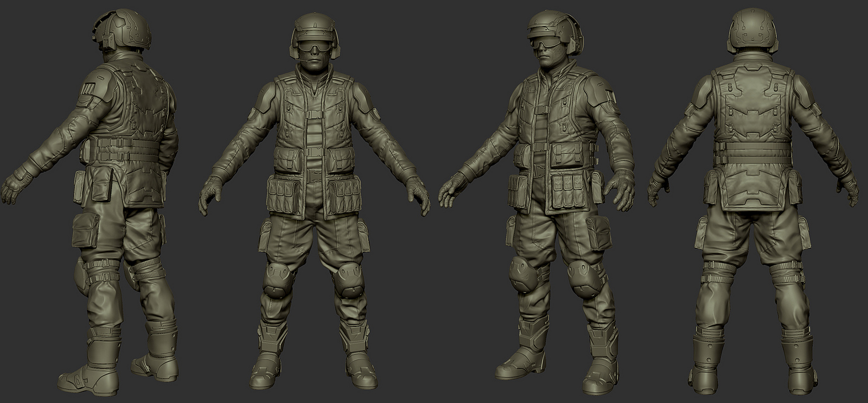The image size is (868, 403).
Task: Click the thigh strap on the rear-view soldier
Action: pos(717,266)
